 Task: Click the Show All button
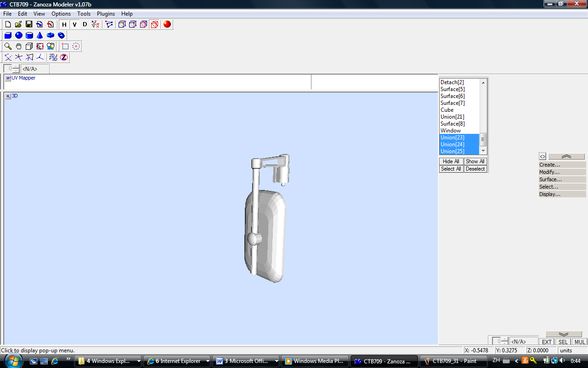click(x=475, y=161)
